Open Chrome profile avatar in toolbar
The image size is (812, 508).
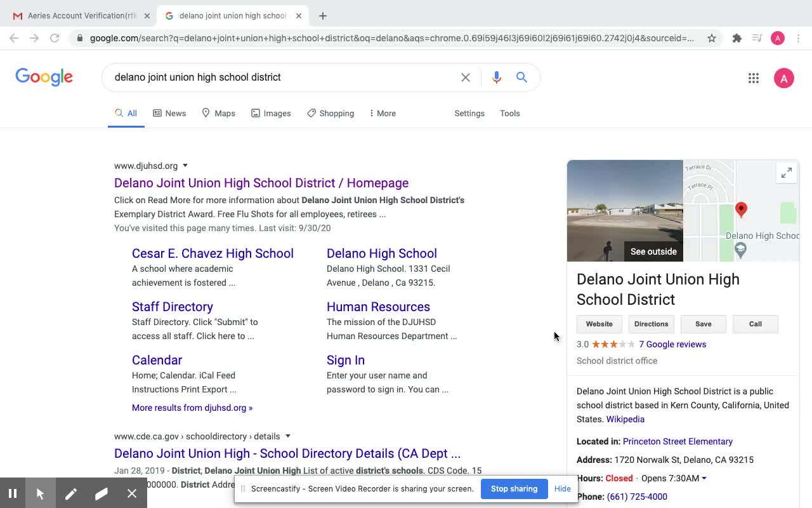778,38
